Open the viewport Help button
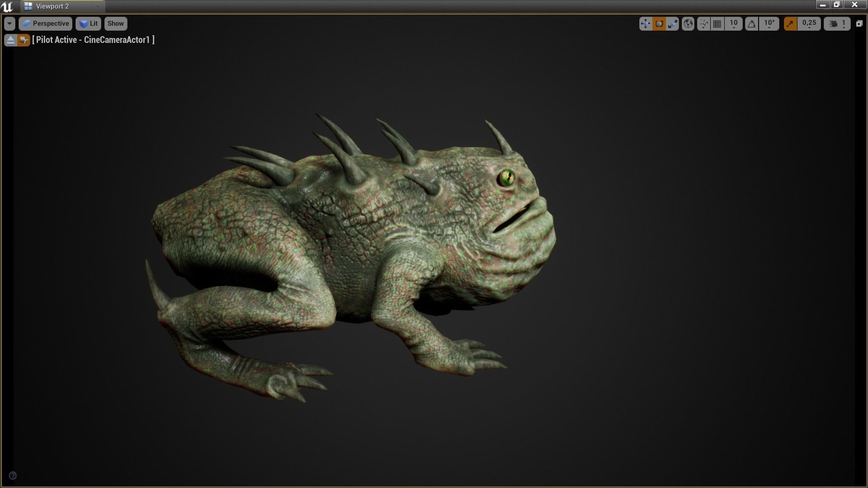This screenshot has height=488, width=868. coord(13,475)
